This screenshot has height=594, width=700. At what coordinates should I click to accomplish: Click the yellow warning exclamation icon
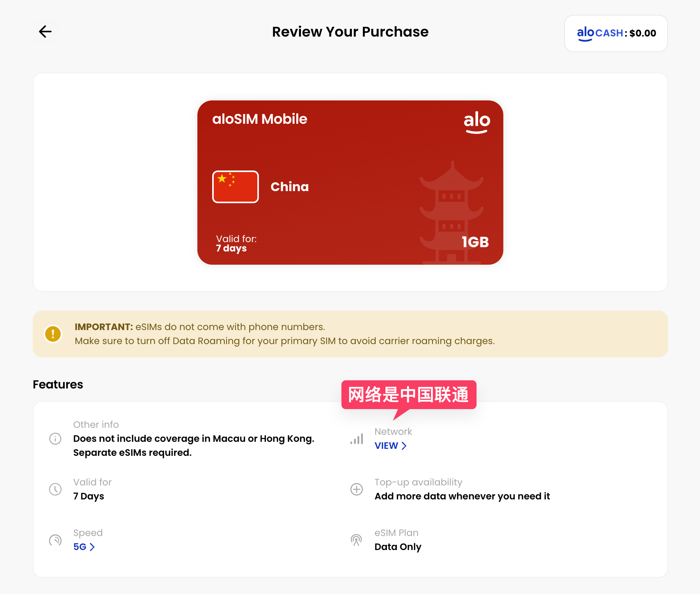[53, 334]
